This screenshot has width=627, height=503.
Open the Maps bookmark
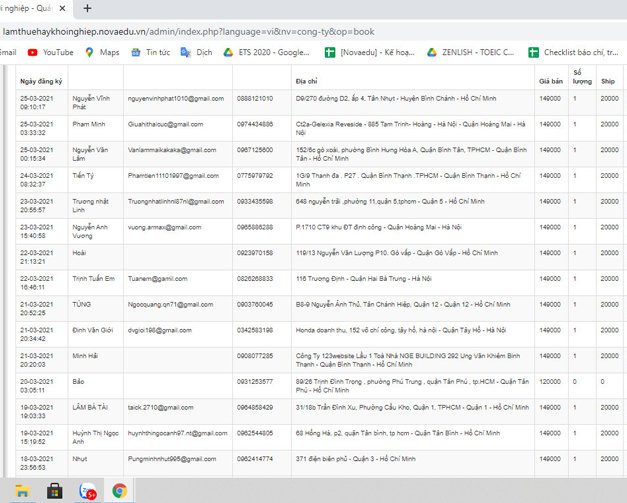(x=101, y=52)
